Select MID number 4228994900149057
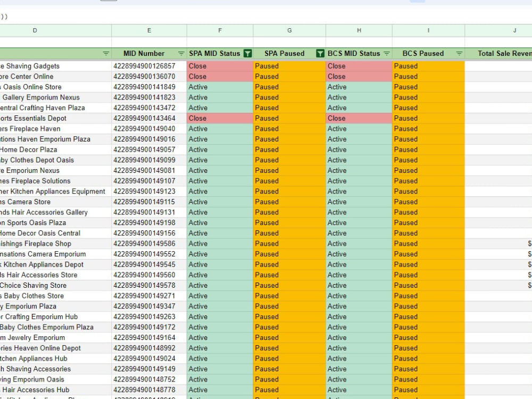Screen dimensions: 532x399 149,149
